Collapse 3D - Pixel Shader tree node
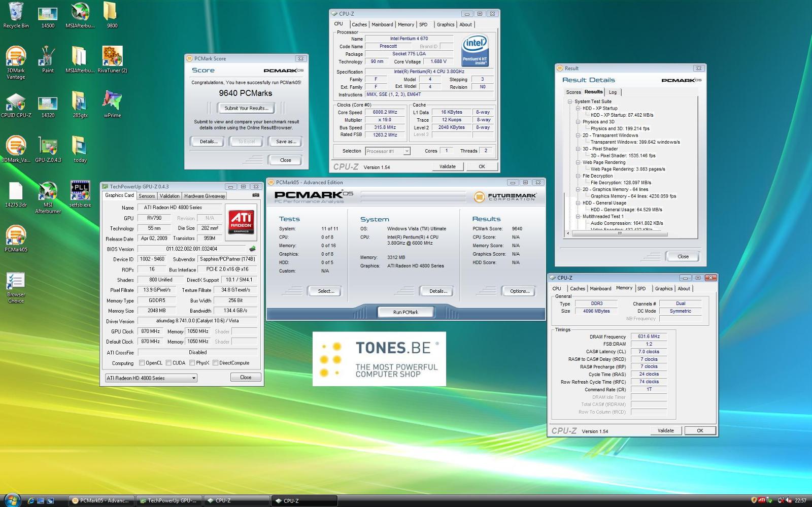Image resolution: width=812 pixels, height=507 pixels. click(x=578, y=149)
